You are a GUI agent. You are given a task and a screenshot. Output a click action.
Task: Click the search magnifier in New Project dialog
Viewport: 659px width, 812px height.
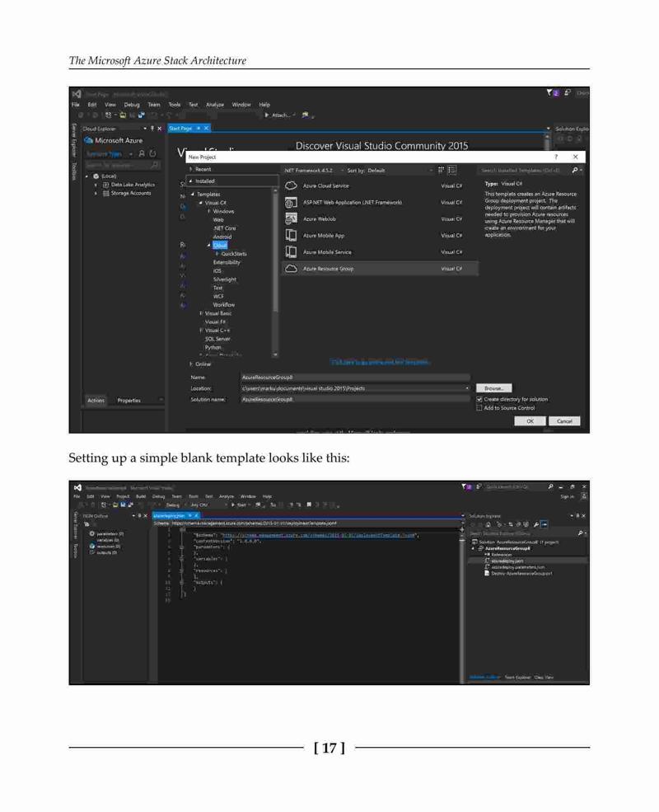click(575, 171)
